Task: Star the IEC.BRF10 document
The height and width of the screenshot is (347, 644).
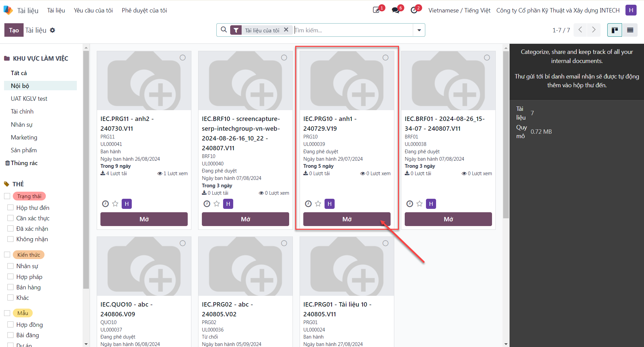Action: point(217,204)
